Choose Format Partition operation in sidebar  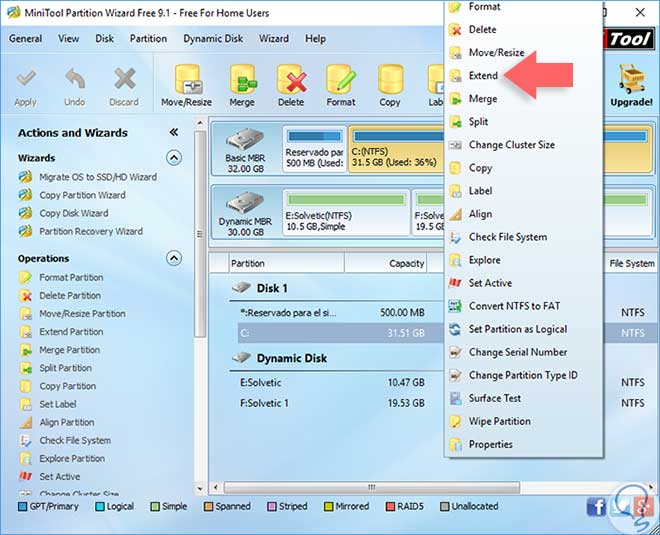coord(61,277)
